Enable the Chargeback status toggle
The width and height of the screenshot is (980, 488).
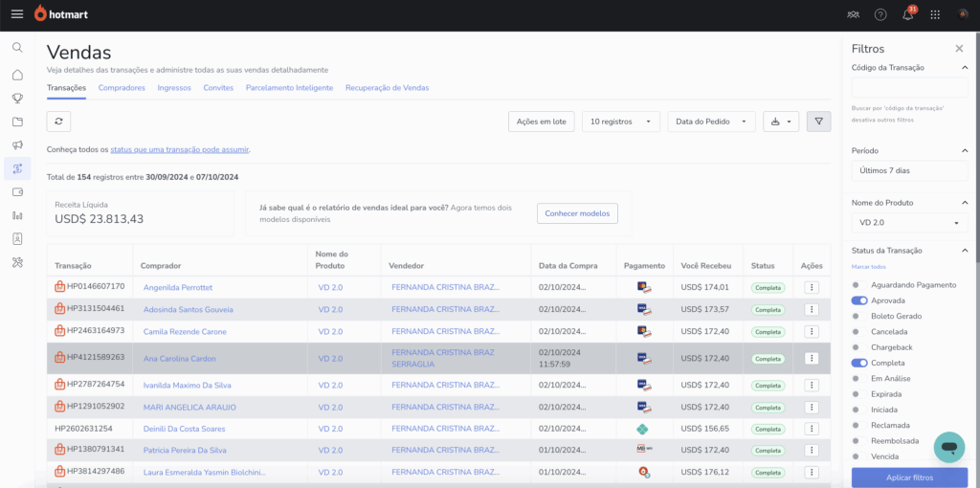click(x=859, y=347)
